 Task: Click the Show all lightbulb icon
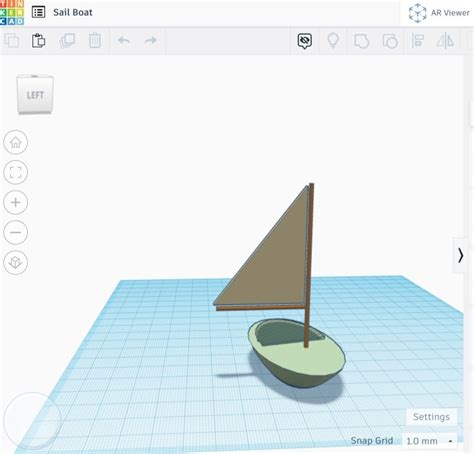coord(333,41)
